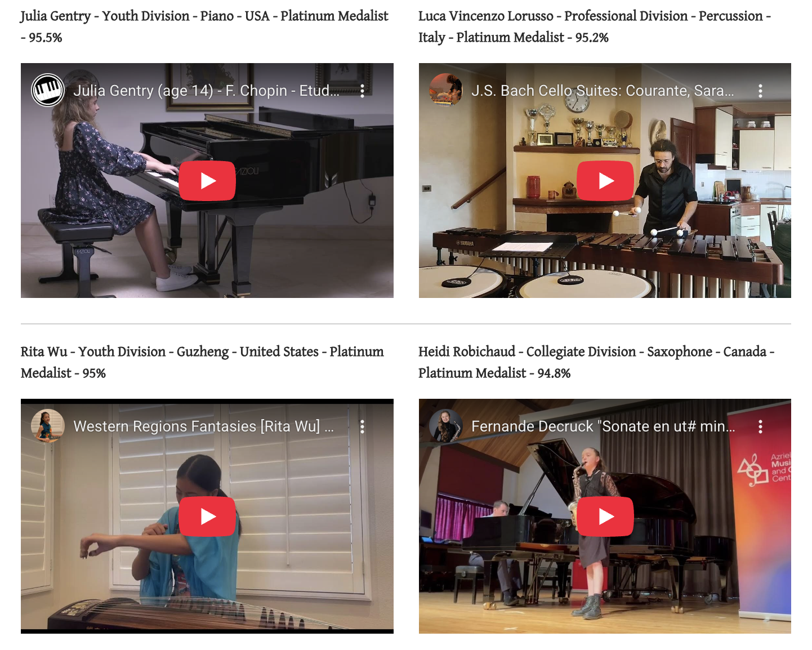This screenshot has width=812, height=650.
Task: Open the 'J.S. Bach Cello Suites' video title
Action: [x=603, y=91]
